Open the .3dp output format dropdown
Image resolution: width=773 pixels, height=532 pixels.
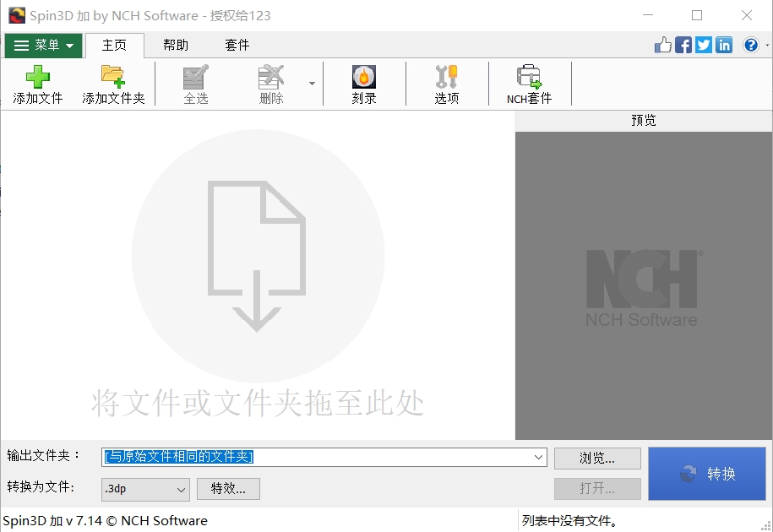pyautogui.click(x=145, y=489)
